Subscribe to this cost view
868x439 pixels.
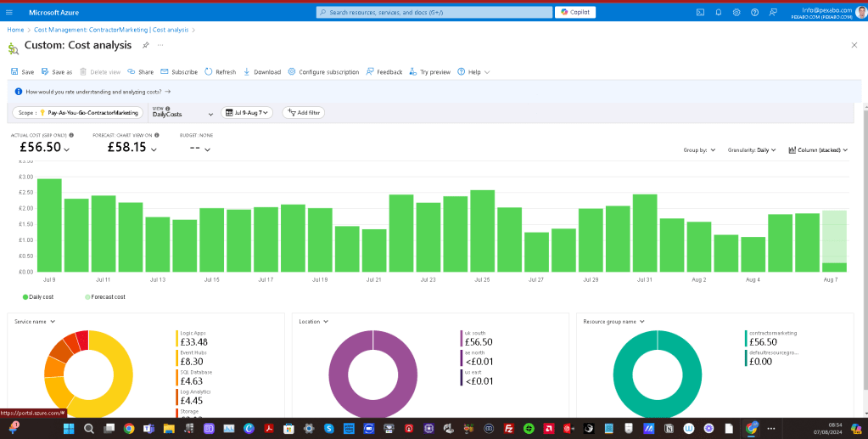[x=179, y=72]
